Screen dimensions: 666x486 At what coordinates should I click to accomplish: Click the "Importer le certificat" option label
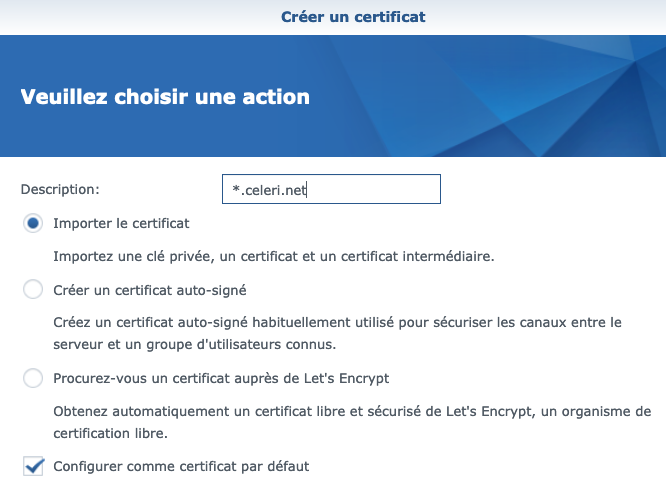(121, 224)
